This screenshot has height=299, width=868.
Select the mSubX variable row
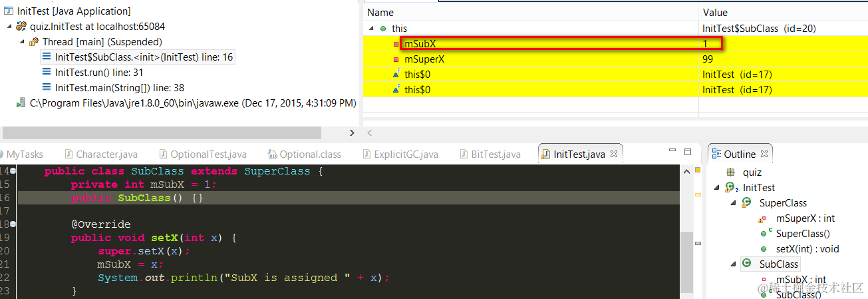(x=615, y=43)
